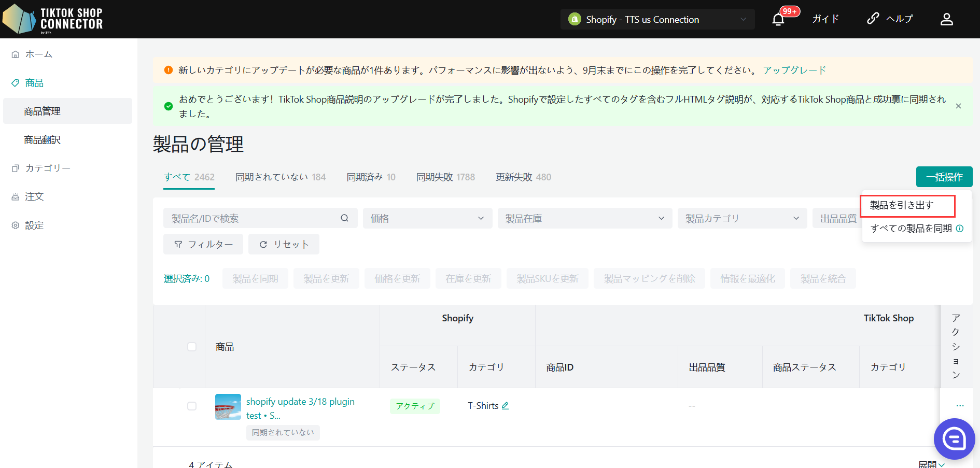
Task: Open the 出品品質 filter dropdown
Action: [x=837, y=218]
